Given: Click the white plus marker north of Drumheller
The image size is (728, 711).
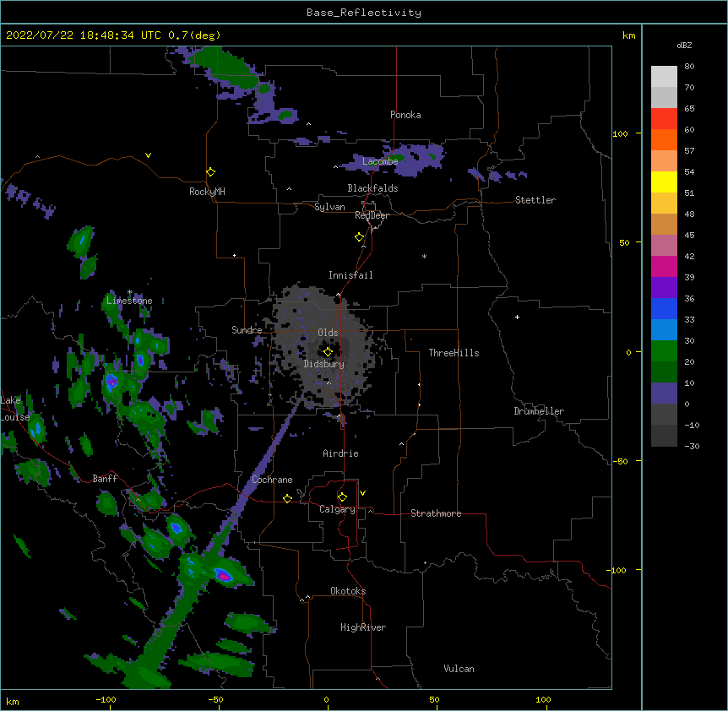Looking at the screenshot, I should coord(517,317).
